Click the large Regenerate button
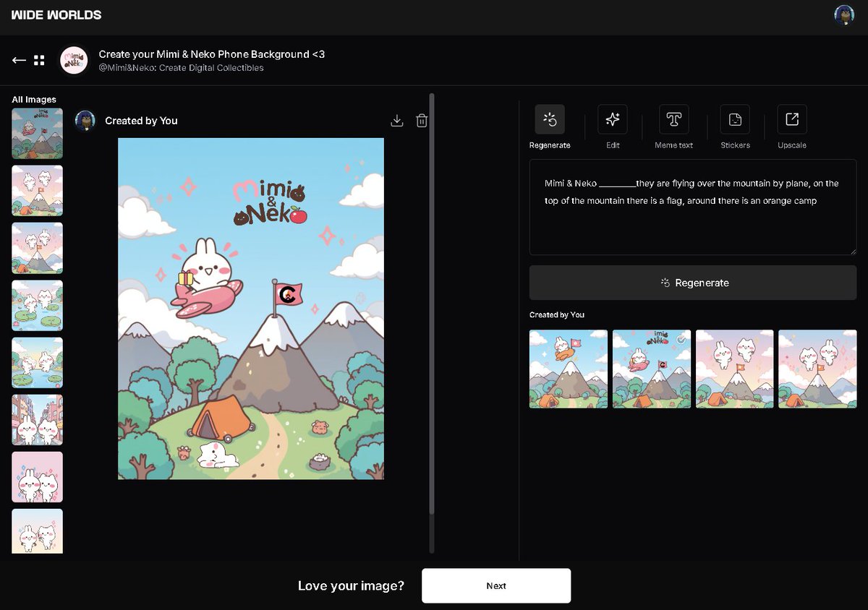 [x=693, y=283]
